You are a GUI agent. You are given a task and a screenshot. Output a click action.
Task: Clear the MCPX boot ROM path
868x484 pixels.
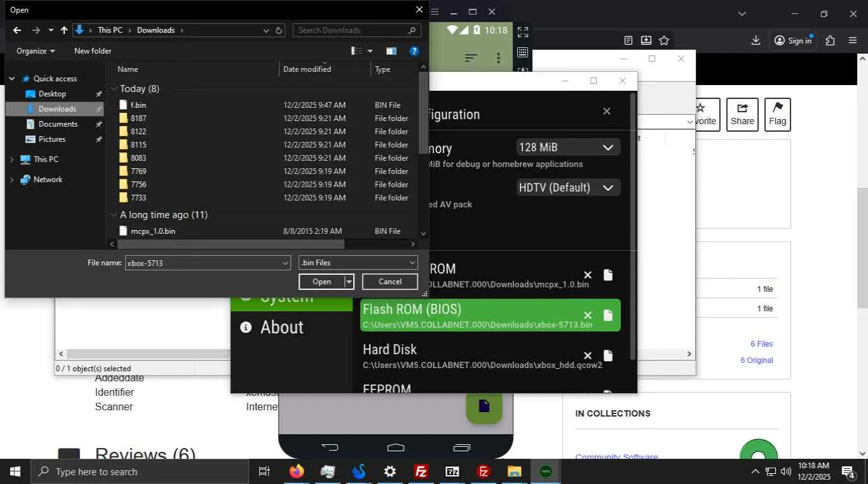[x=587, y=275]
